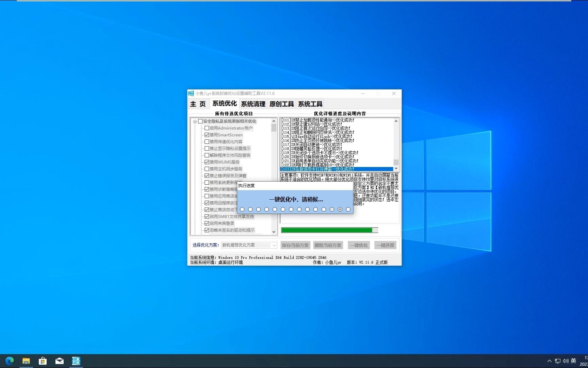This screenshot has height=368, width=588.
Task: Click 删除当前方案 button
Action: coord(328,245)
